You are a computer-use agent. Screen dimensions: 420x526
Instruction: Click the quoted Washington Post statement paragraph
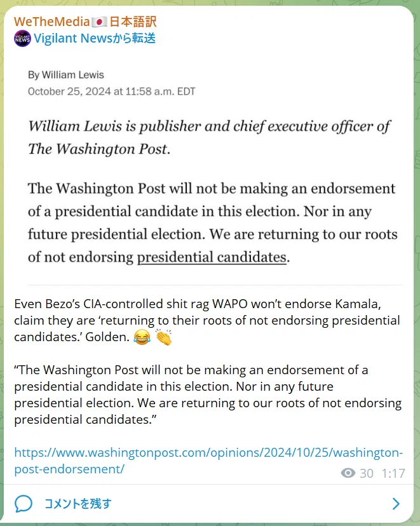point(208,394)
